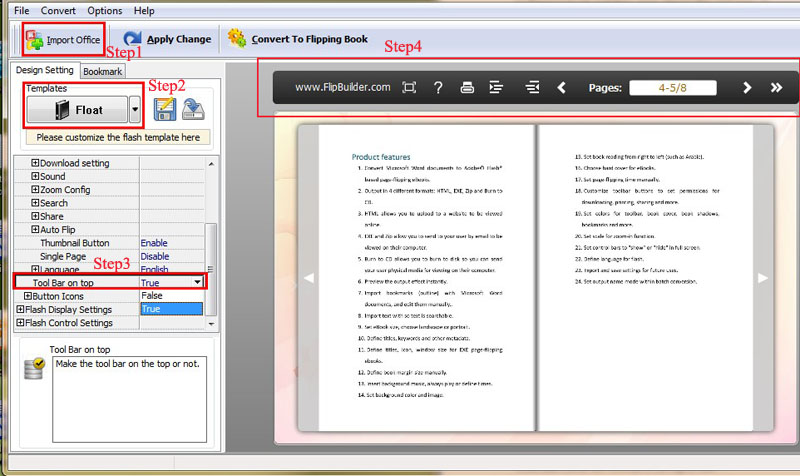
Task: Expand Flash Display Settings
Action: click(x=20, y=309)
